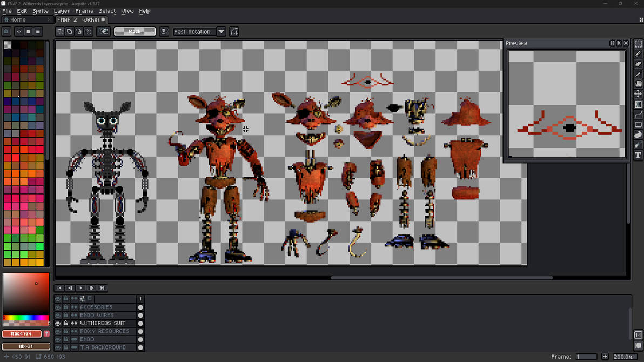
Task: Toggle visibility of ENDO WIRES layer
Action: (57, 315)
